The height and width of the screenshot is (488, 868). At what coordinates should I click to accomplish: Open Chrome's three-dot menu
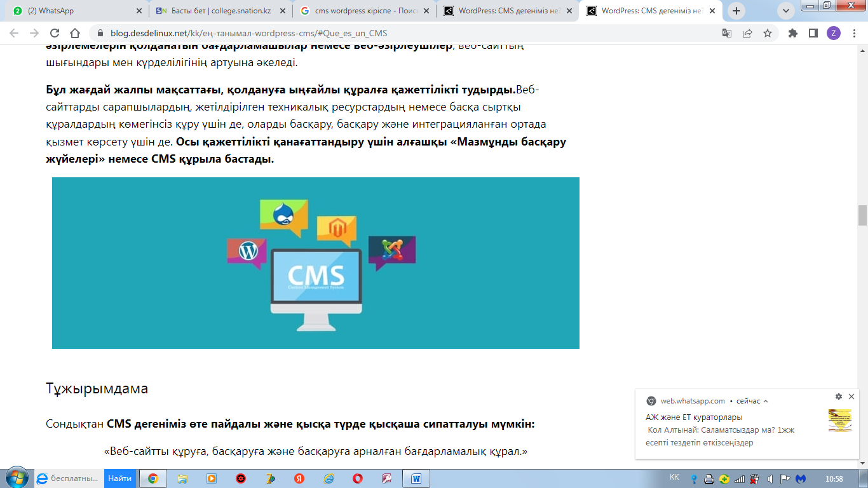coord(853,34)
